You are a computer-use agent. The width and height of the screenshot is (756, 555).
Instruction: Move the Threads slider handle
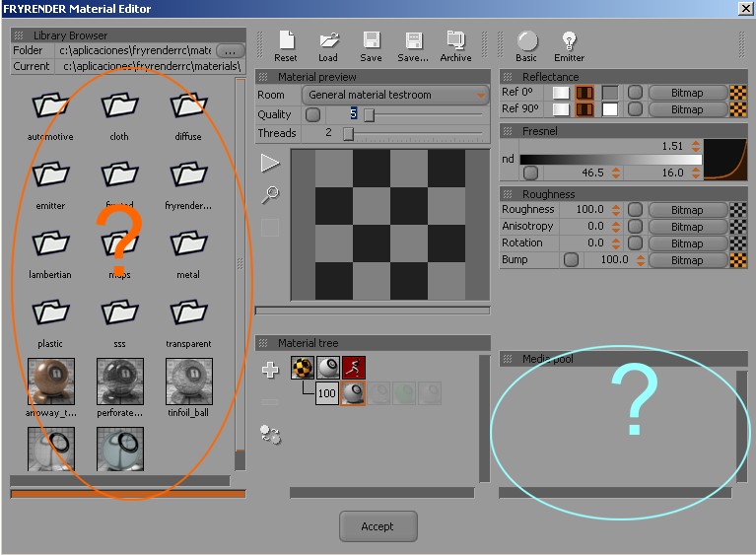348,133
